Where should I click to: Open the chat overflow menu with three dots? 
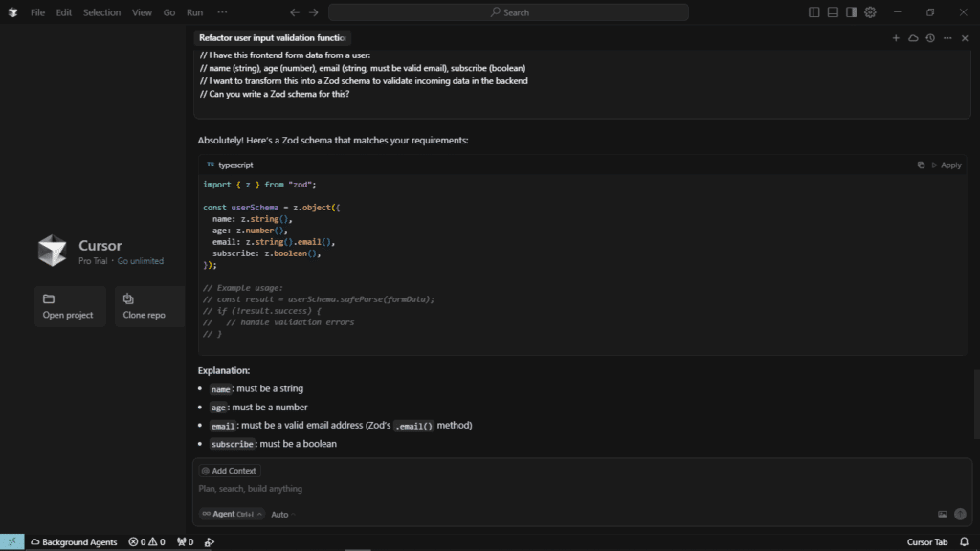[947, 37]
